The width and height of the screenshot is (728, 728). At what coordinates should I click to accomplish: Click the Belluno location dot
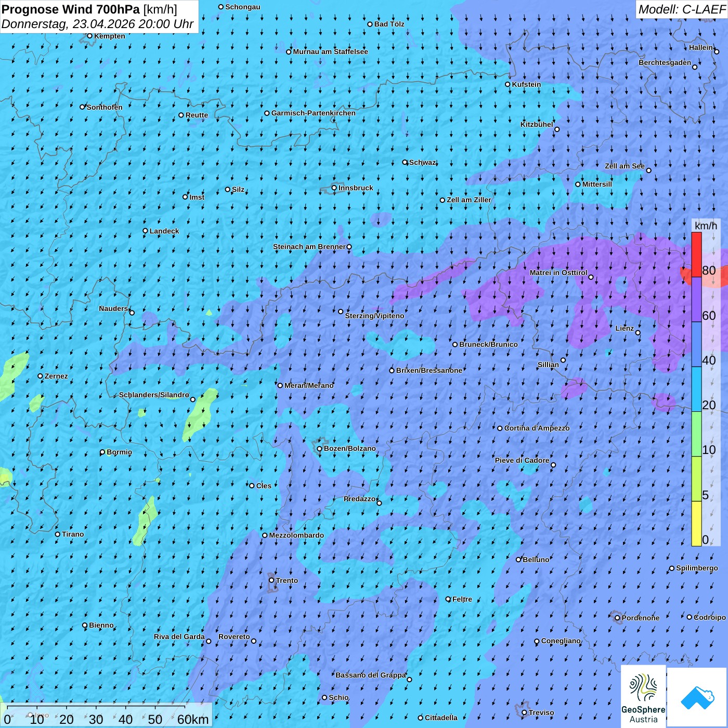click(x=518, y=560)
